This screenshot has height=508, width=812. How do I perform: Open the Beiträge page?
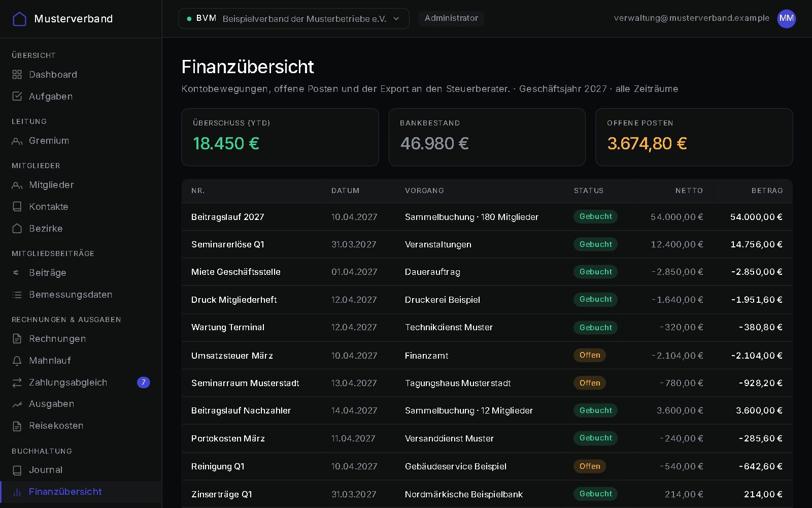pyautogui.click(x=81, y=273)
